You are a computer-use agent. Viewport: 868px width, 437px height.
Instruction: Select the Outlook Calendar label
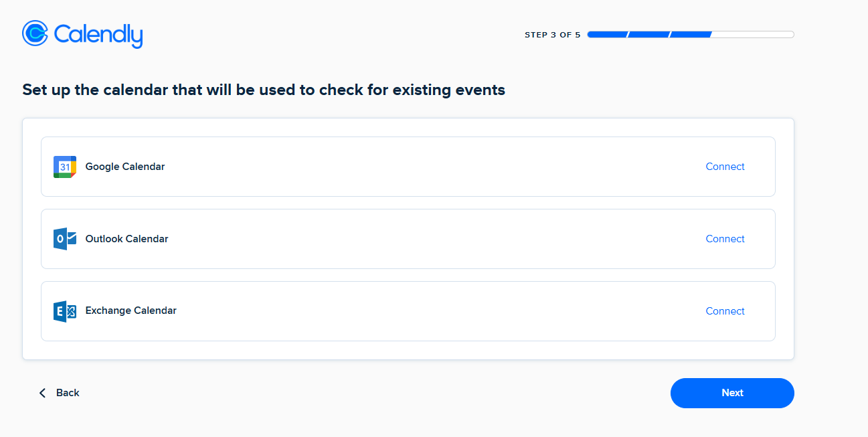[x=127, y=239]
